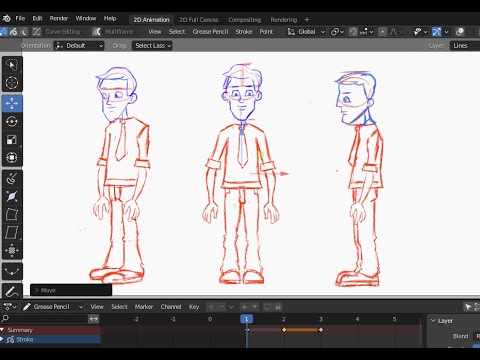Click the swap arrows icon beside search
480x360 pixels.
point(94,319)
